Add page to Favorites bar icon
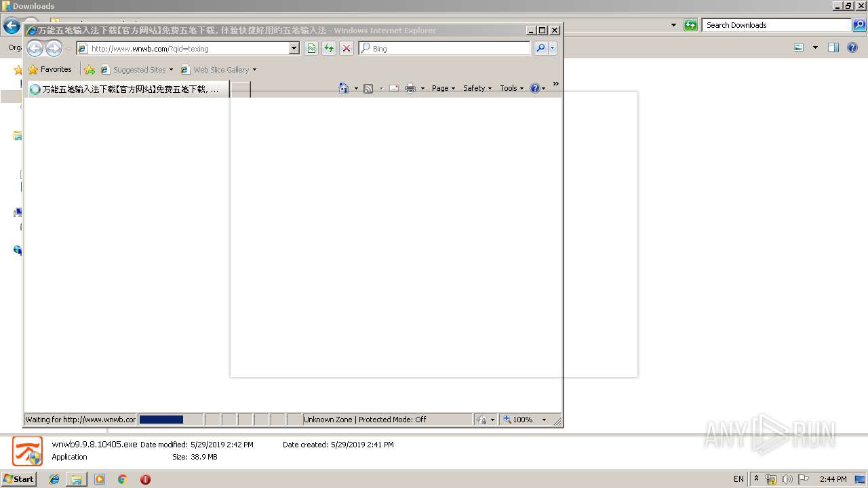Viewport: 868px width, 488px height. coord(90,69)
